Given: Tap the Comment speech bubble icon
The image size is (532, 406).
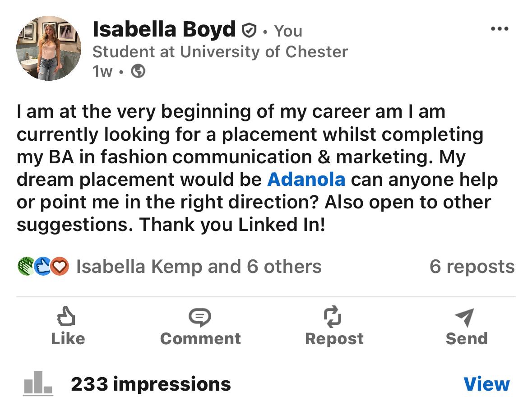Looking at the screenshot, I should tap(200, 318).
